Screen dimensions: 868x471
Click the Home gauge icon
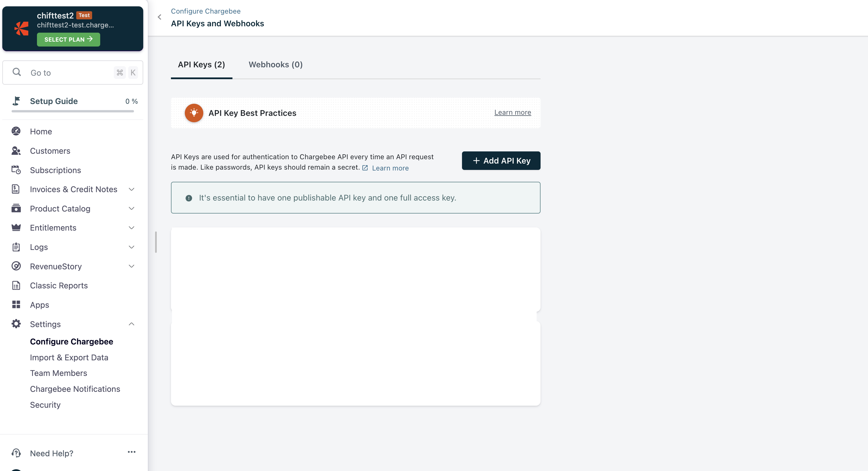point(16,131)
